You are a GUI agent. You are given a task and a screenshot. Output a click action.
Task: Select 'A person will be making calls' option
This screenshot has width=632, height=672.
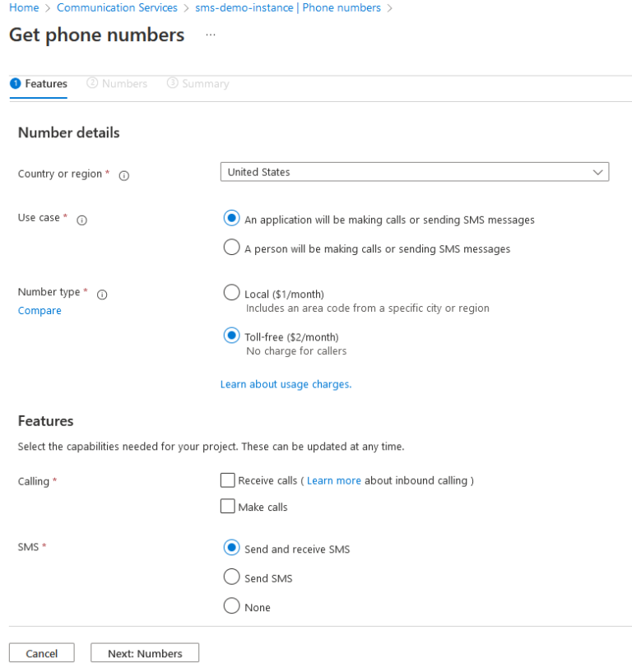[231, 246]
